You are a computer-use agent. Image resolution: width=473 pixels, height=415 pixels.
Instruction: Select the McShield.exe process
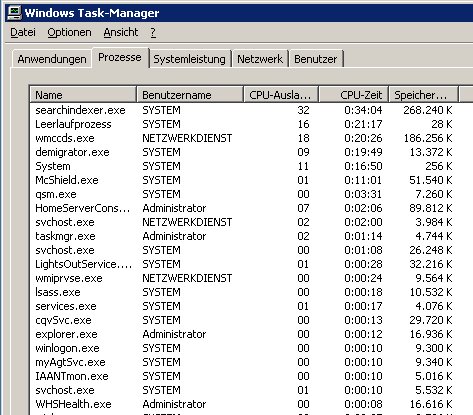click(244, 180)
